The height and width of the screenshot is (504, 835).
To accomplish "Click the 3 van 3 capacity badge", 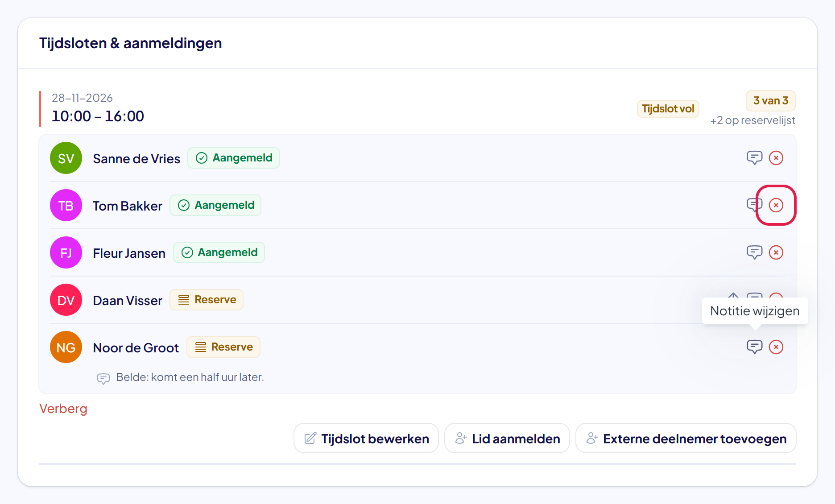I will [x=771, y=101].
